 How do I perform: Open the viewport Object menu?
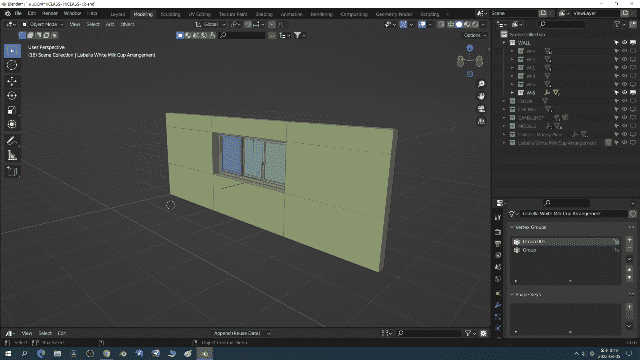click(127, 24)
